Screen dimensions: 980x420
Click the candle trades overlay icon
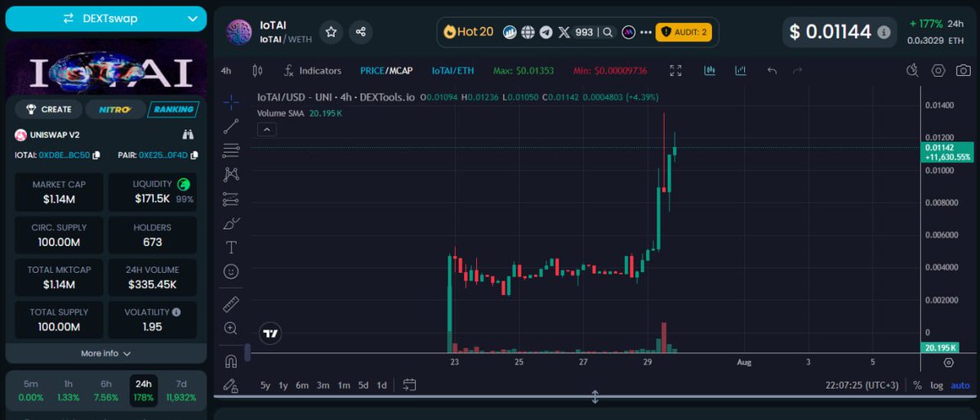coord(710,70)
